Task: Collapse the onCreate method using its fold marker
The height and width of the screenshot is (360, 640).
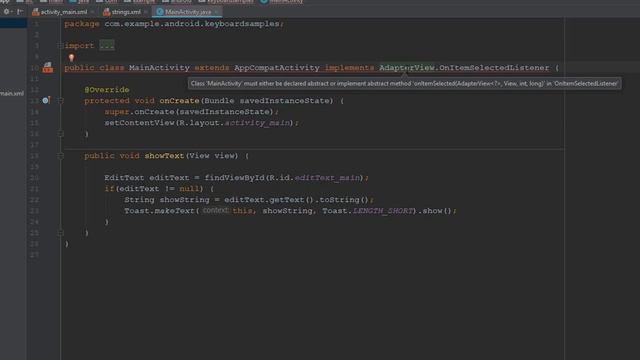Action: (x=60, y=100)
